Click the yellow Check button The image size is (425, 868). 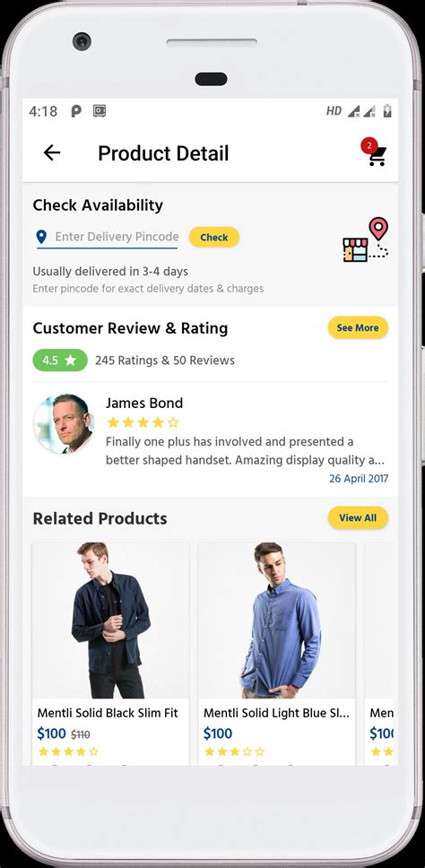[214, 238]
